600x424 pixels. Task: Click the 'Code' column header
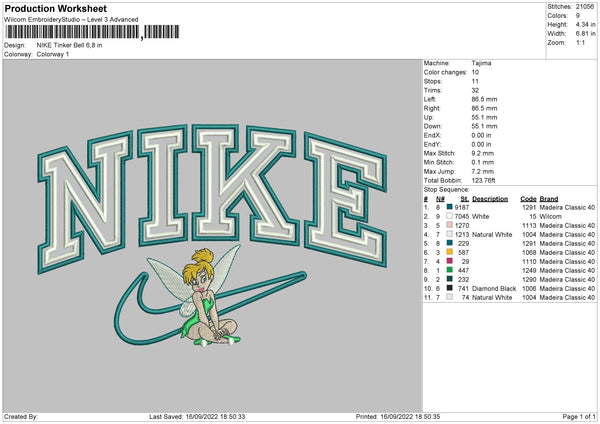point(528,199)
